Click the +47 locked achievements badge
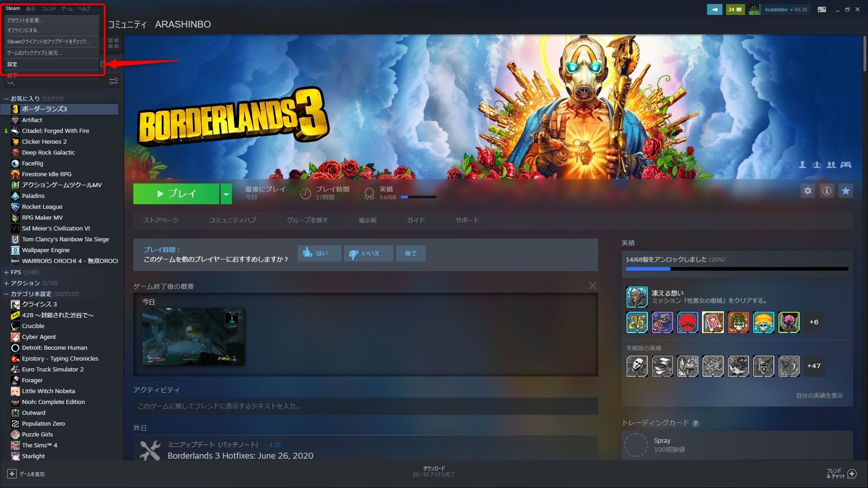The image size is (868, 488). (814, 366)
